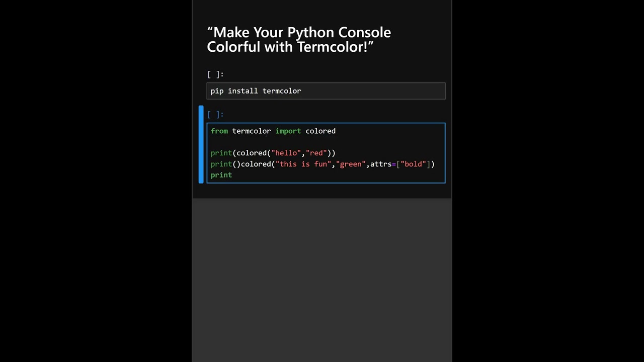The height and width of the screenshot is (362, 644).
Task: Click the word 'termcolor' in the pip cell
Action: 282,91
